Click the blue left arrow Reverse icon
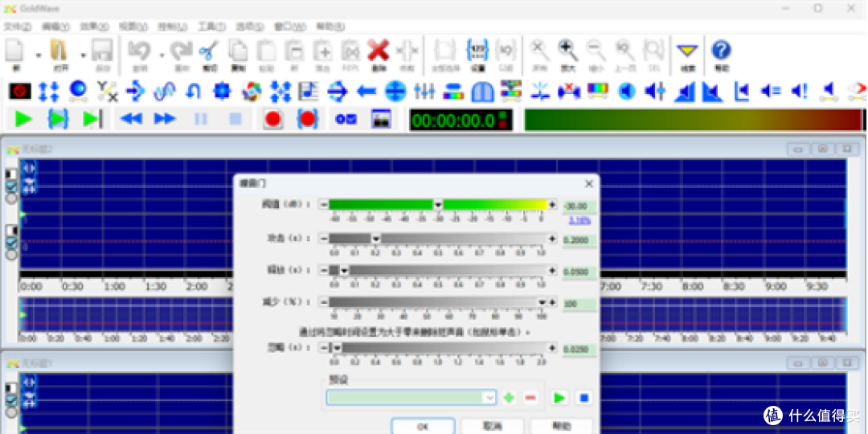Image resolution: width=868 pixels, height=434 pixels. click(x=366, y=91)
